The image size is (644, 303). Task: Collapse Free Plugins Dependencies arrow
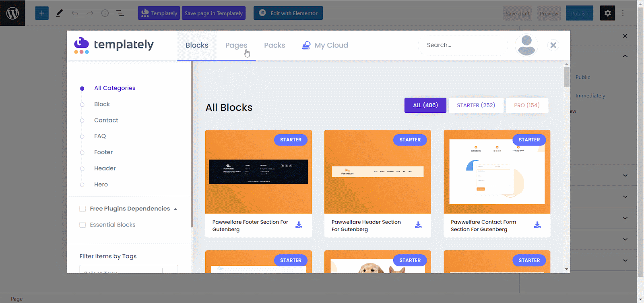click(x=175, y=209)
